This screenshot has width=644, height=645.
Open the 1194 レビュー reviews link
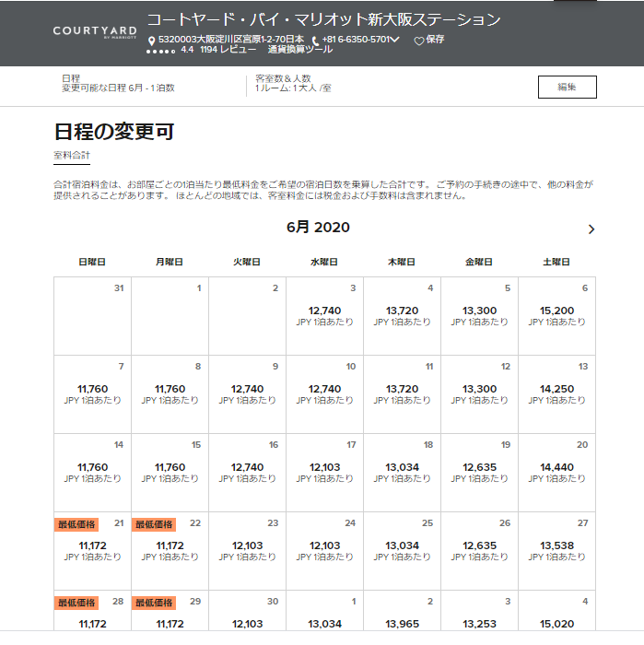pos(228,50)
